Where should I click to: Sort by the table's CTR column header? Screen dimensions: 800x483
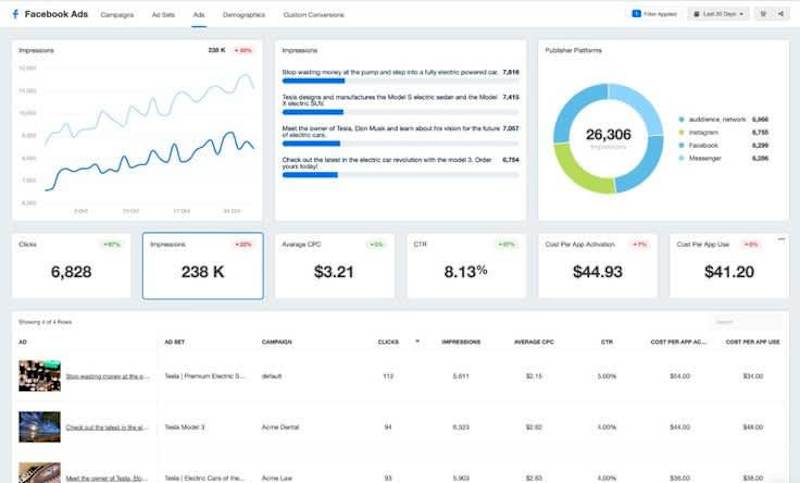coord(607,342)
